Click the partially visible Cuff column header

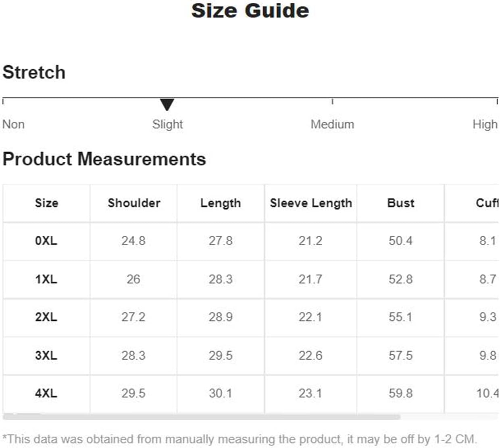point(487,203)
